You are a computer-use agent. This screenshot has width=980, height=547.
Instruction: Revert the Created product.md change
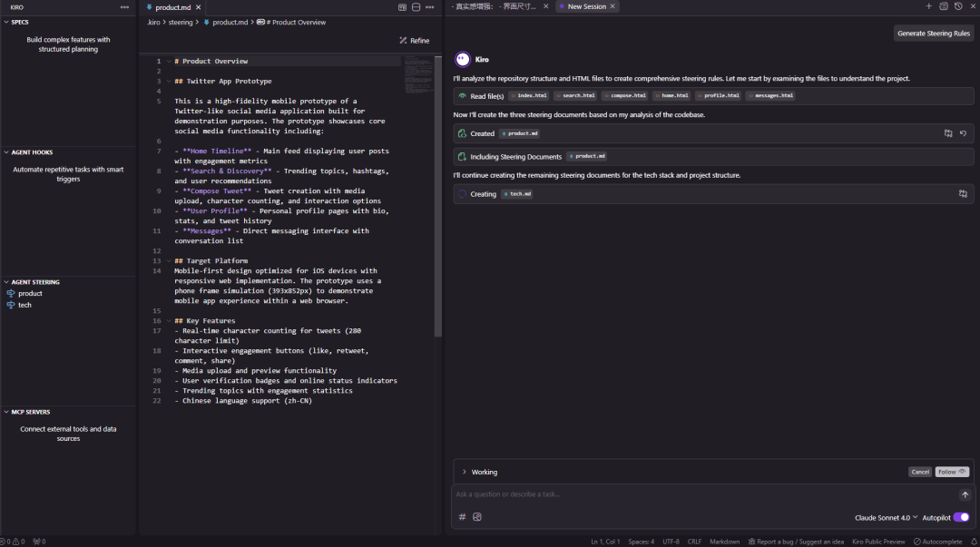point(963,133)
